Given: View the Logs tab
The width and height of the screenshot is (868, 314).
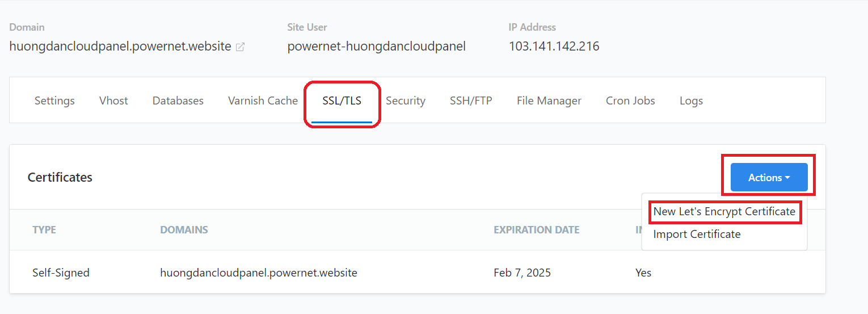Looking at the screenshot, I should point(691,101).
